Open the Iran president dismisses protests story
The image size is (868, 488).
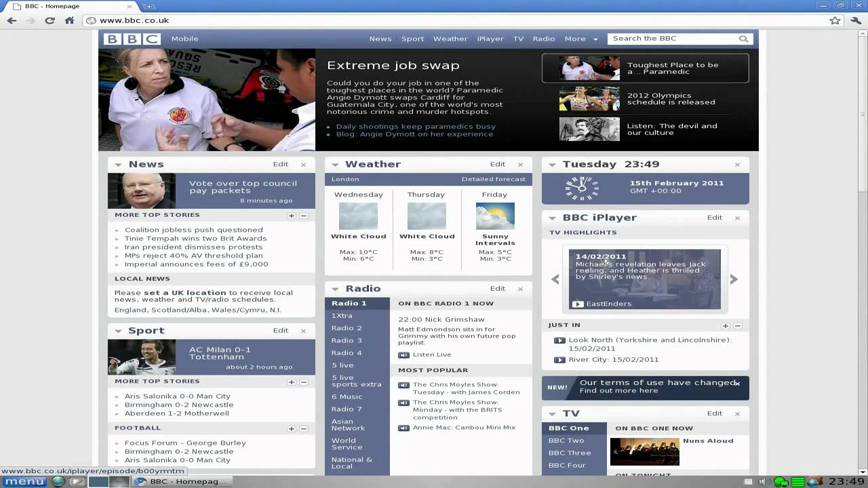(x=193, y=247)
